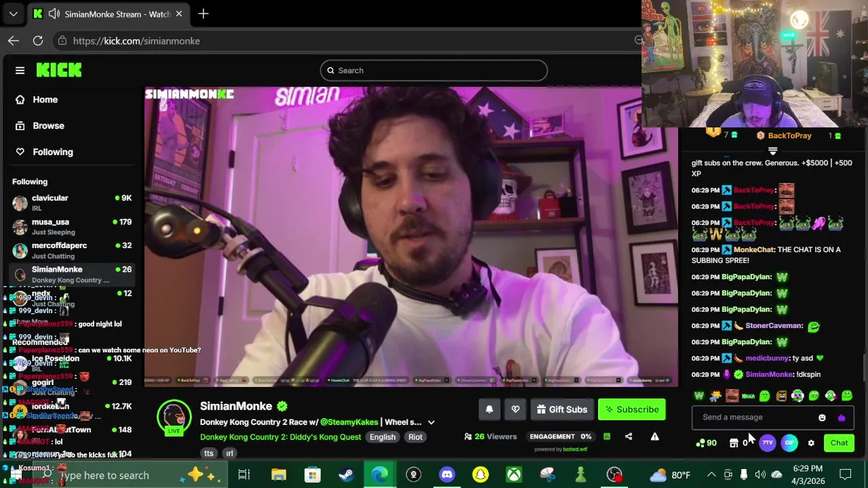Click the browser back arrow
This screenshot has width=868, height=488.
point(14,41)
